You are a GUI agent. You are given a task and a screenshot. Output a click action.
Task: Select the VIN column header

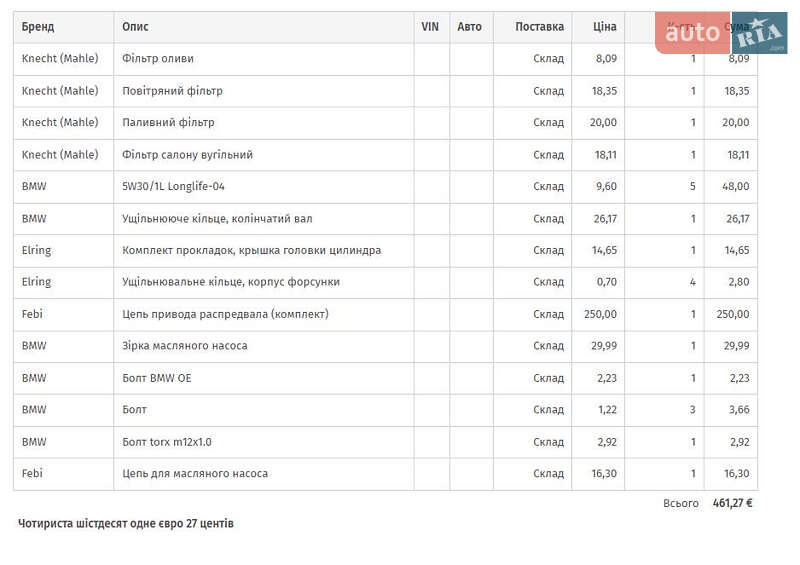[430, 27]
